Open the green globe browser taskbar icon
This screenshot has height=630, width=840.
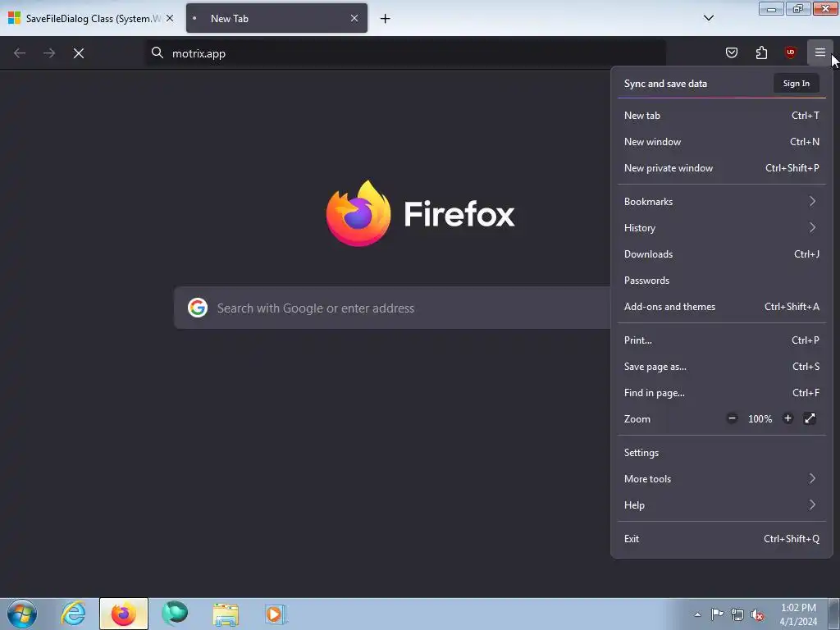click(x=175, y=614)
